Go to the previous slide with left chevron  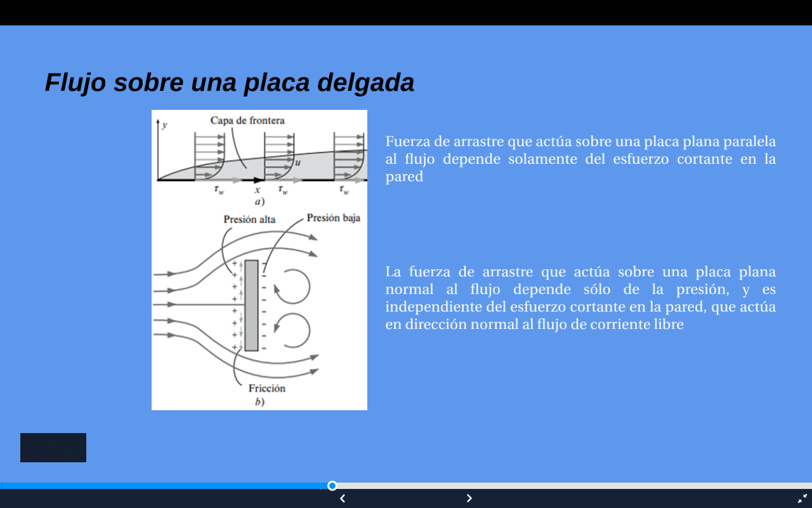pyautogui.click(x=343, y=498)
